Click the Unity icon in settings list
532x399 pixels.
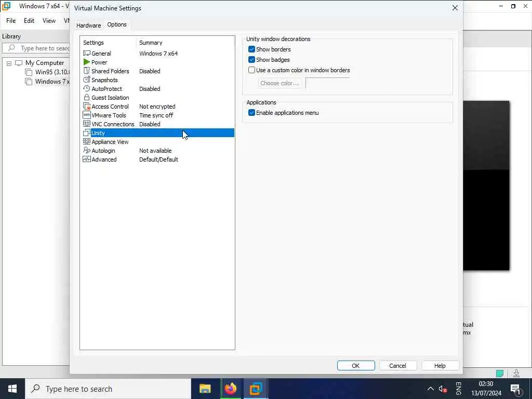87,133
